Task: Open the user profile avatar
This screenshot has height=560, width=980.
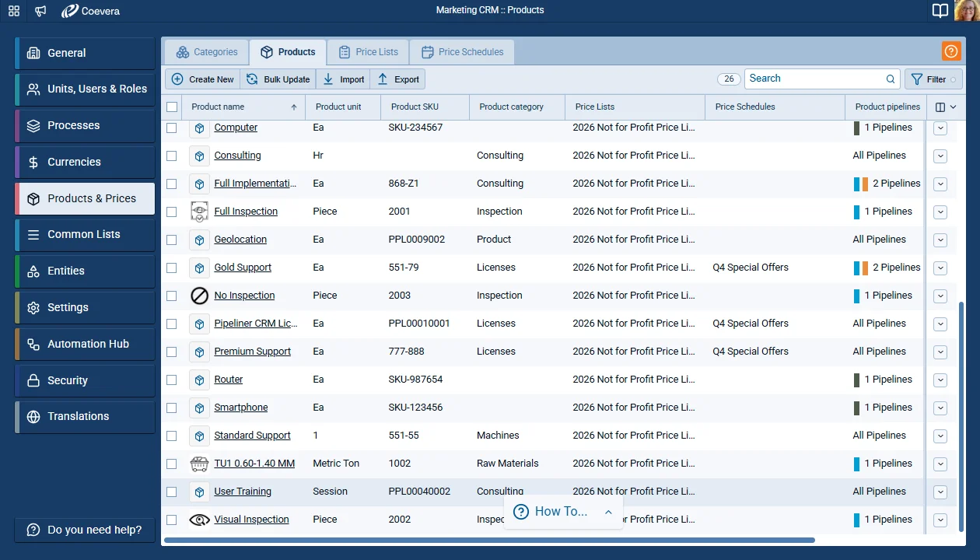Action: point(967,11)
